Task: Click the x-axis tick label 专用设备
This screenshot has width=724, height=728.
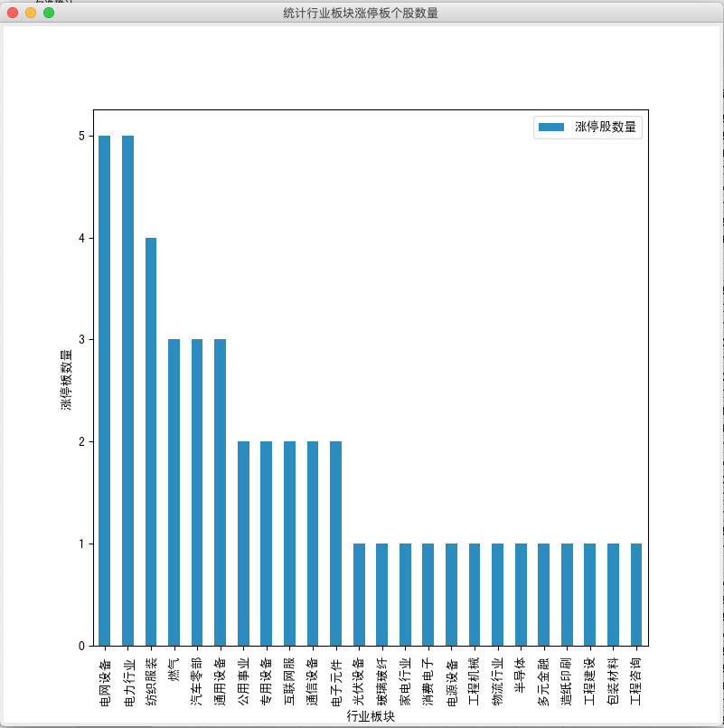Action: point(267,682)
